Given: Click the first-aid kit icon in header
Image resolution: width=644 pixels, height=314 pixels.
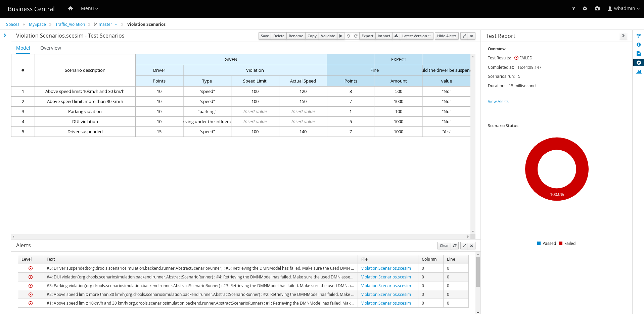Looking at the screenshot, I should [597, 9].
